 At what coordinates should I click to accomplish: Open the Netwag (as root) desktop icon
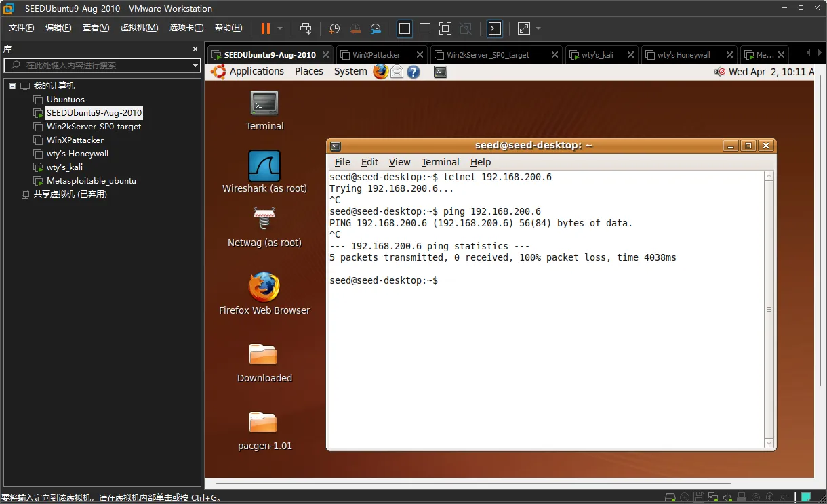click(264, 227)
